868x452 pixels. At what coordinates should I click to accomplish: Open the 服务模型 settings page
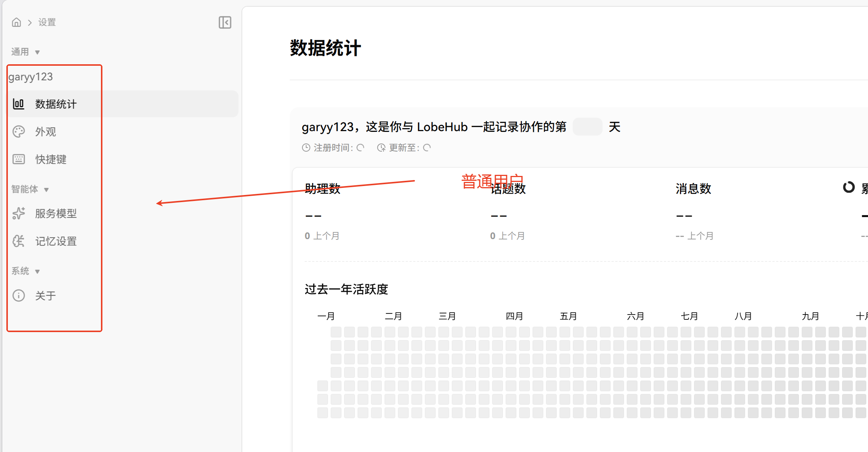[x=56, y=214]
